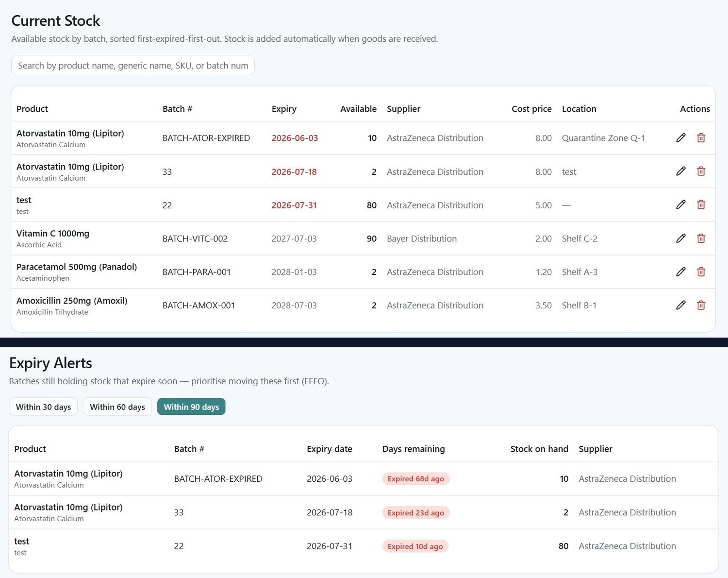This screenshot has width=728, height=578.
Task: Edit the Vitamin C 1000mg batch
Action: click(x=681, y=238)
